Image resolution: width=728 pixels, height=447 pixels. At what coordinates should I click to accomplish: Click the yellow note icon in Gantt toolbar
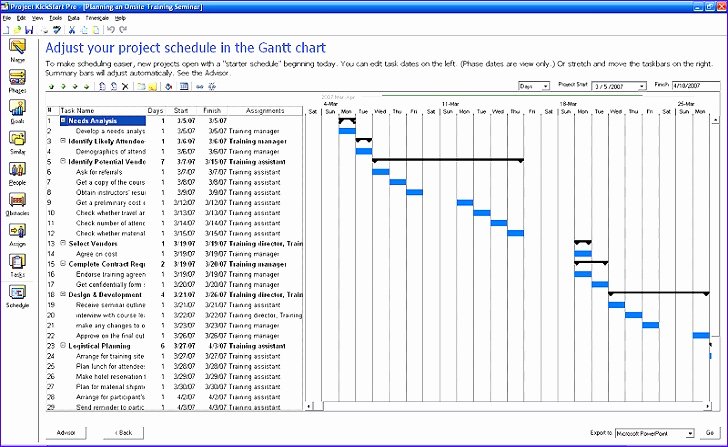coord(153,86)
